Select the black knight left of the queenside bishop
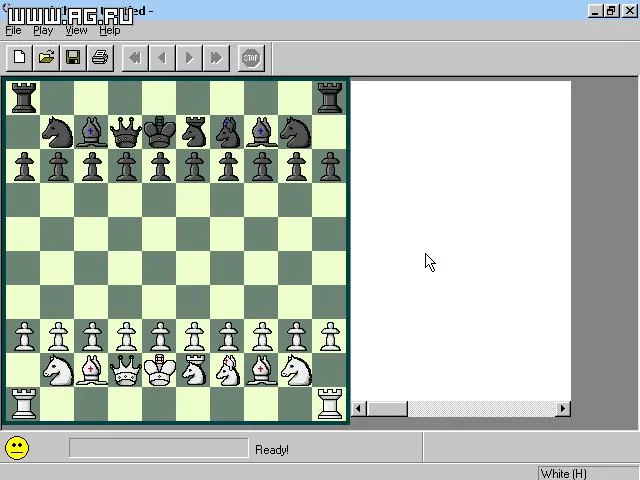Viewport: 640px width, 480px height. 58,132
